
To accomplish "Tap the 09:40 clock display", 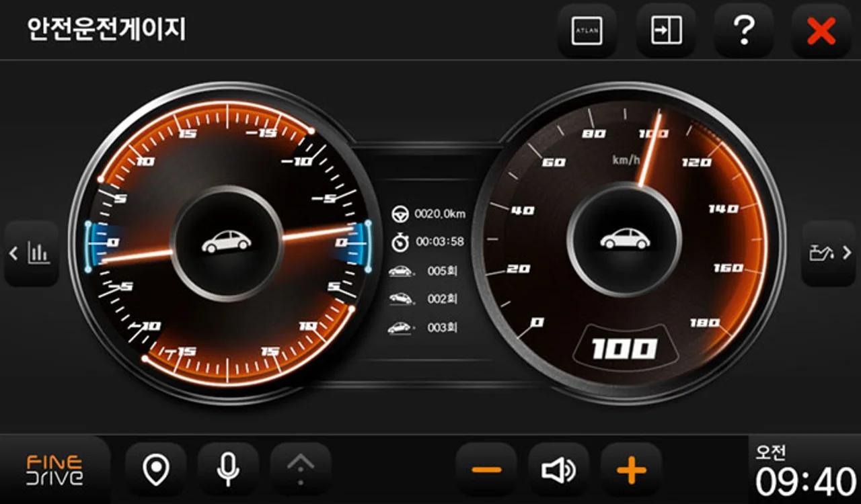I will click(x=805, y=482).
